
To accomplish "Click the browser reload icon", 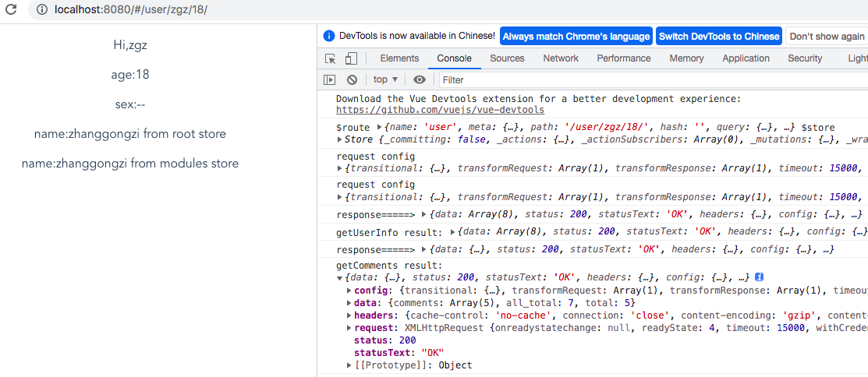I will point(12,10).
